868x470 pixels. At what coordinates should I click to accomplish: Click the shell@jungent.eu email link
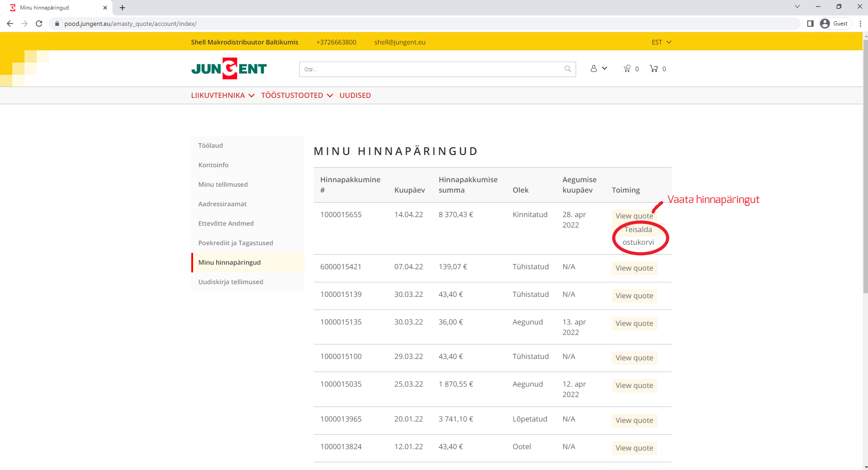[x=399, y=42]
